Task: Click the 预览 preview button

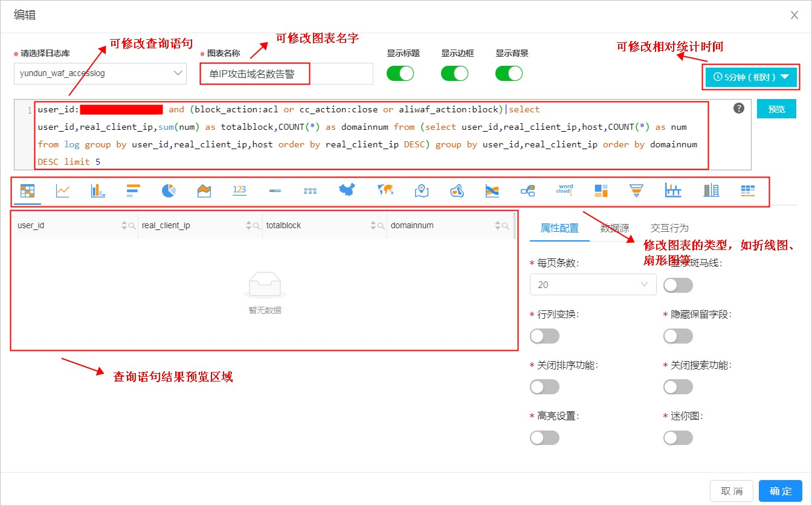Action: coord(776,109)
